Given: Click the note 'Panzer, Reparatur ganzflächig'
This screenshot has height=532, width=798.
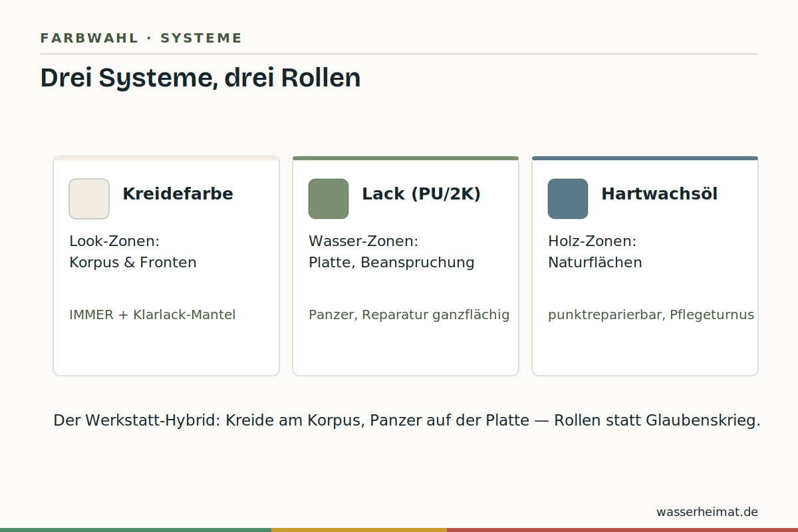Looking at the screenshot, I should coord(409,315).
